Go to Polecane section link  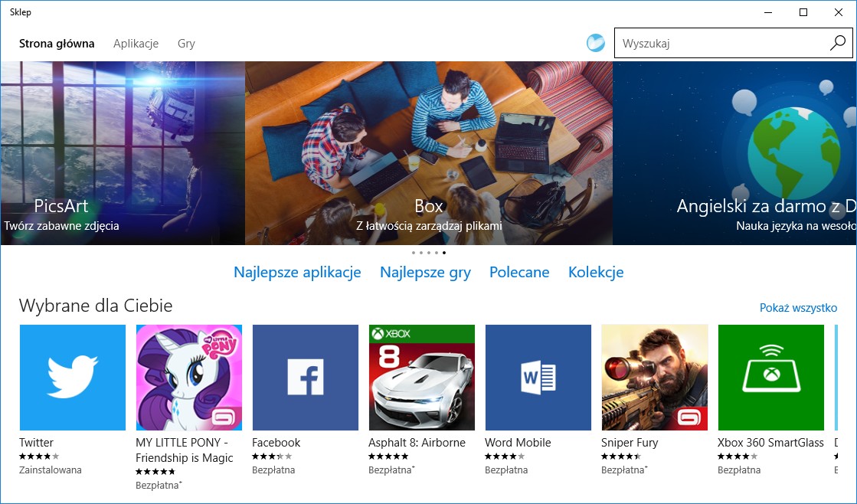tap(519, 272)
